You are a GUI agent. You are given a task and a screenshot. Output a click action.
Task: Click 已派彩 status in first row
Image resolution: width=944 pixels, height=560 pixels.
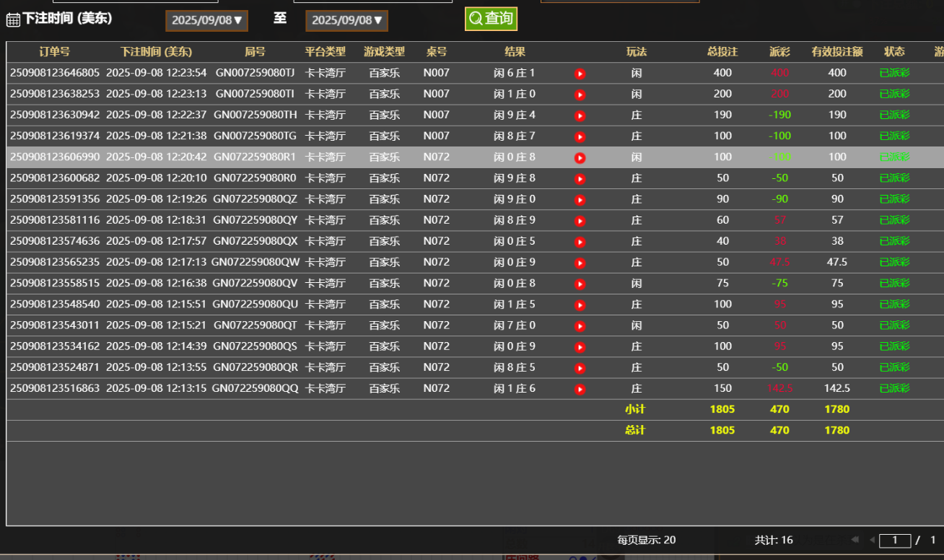[894, 73]
